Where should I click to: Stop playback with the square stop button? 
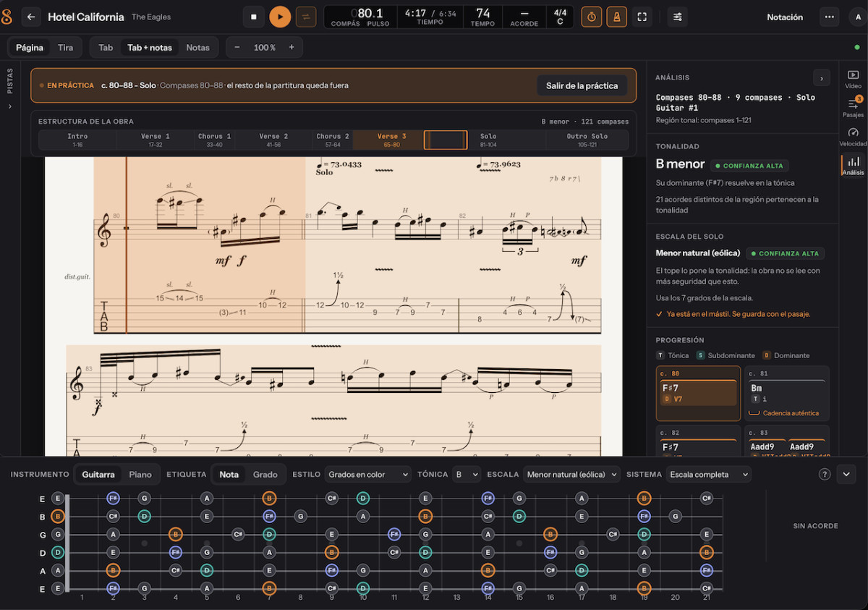[x=253, y=17]
